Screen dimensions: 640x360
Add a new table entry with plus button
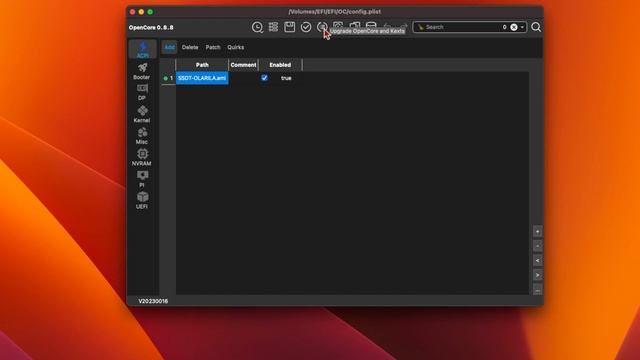(x=538, y=231)
